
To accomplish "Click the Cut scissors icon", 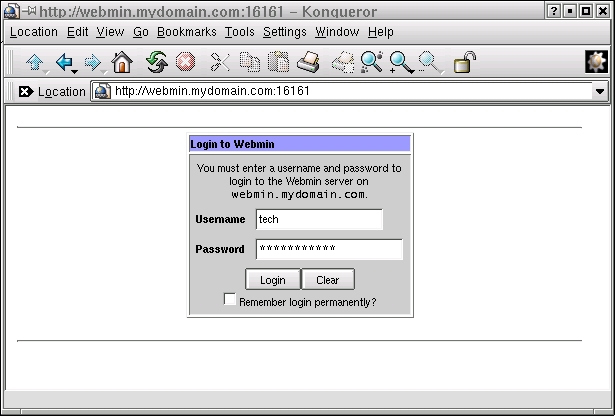I will 220,63.
